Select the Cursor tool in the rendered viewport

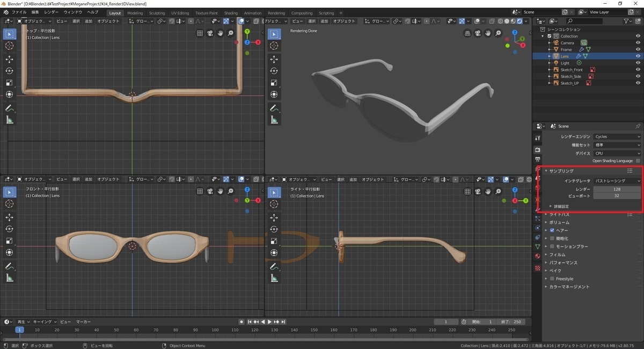[274, 46]
